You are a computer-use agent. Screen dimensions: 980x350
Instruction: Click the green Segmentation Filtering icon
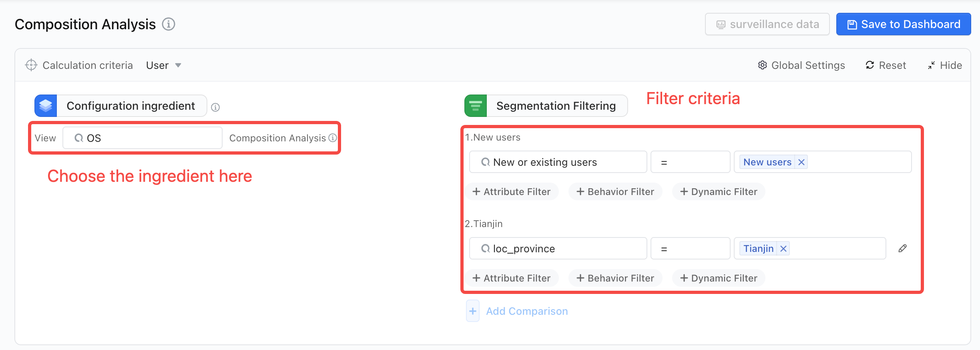[x=476, y=106]
